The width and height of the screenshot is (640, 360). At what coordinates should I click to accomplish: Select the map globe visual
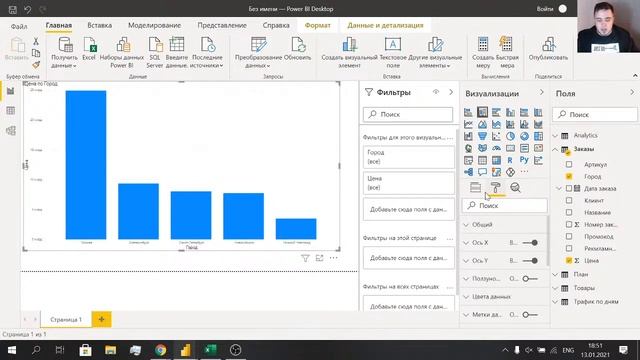point(468,148)
